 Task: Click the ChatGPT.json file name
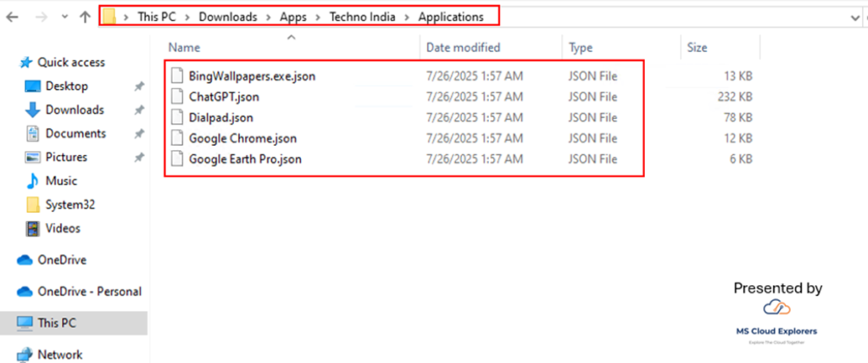click(x=224, y=97)
